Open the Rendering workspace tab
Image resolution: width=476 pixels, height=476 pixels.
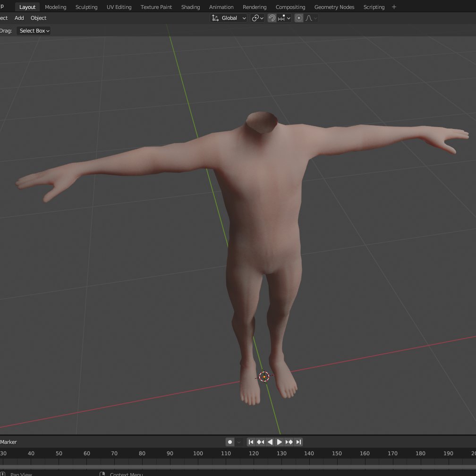click(x=255, y=7)
